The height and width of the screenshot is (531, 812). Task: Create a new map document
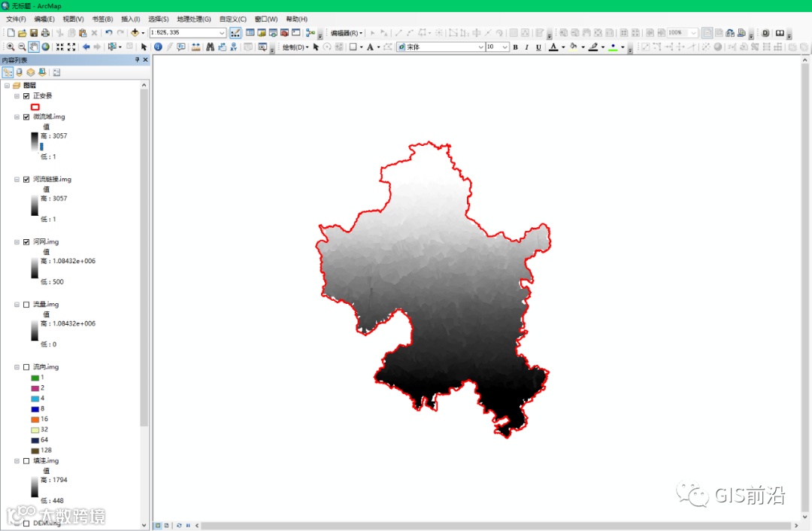11,32
